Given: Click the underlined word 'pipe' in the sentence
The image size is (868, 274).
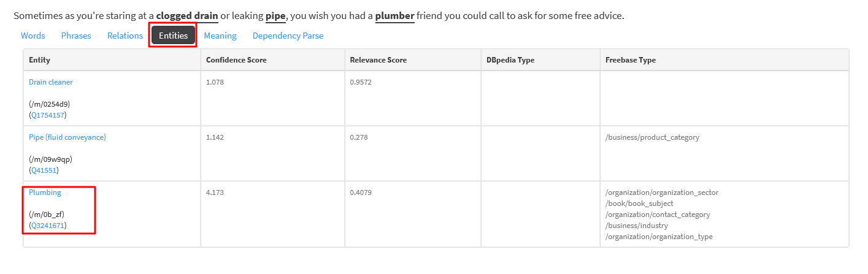Looking at the screenshot, I should coord(275,16).
